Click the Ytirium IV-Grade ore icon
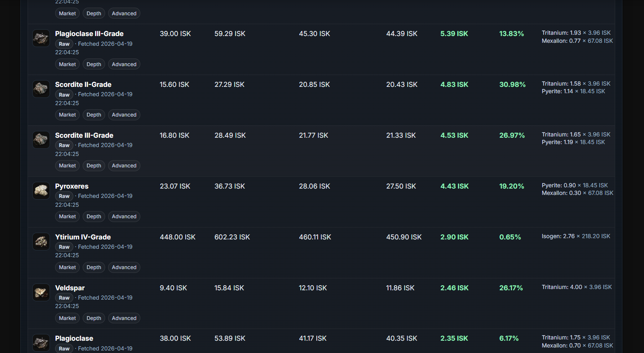 click(41, 242)
